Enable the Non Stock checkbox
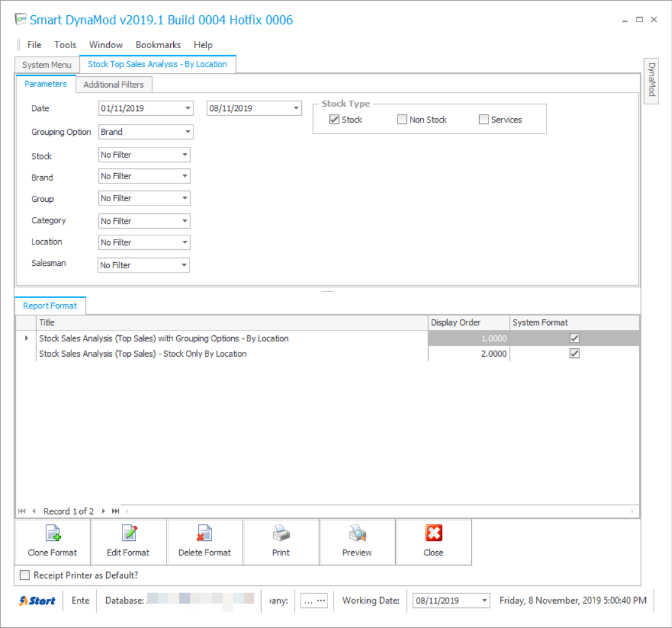Screen dimensions: 672x628 pos(402,120)
